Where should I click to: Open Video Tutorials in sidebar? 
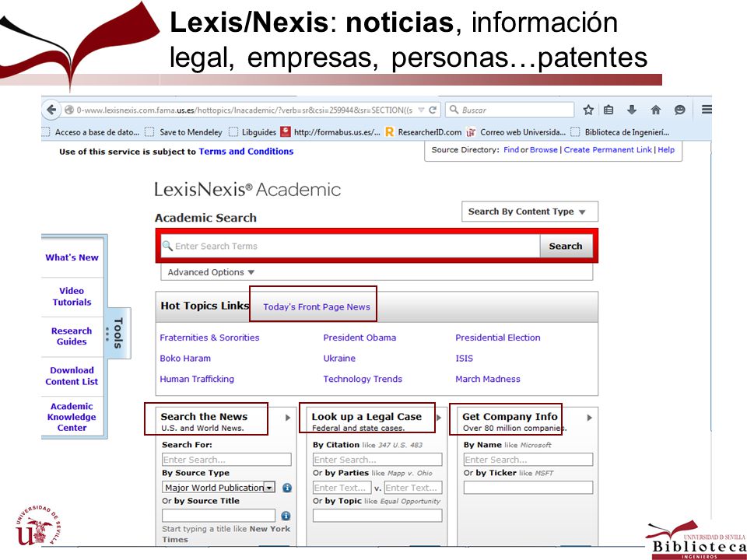[72, 296]
